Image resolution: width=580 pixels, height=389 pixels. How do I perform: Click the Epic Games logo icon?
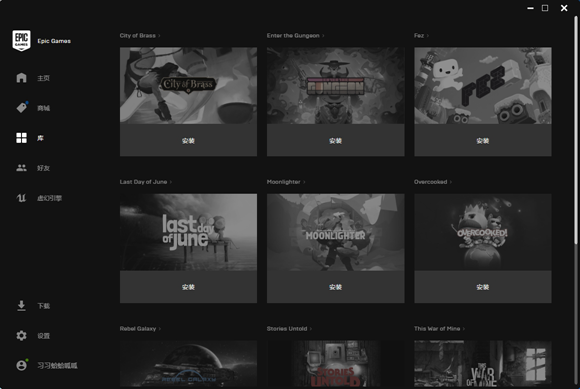[x=21, y=41]
